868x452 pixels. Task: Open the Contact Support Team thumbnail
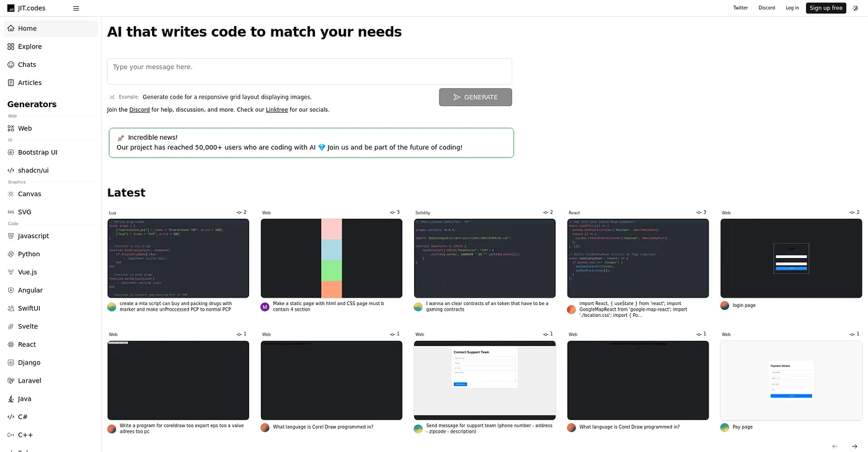click(485, 380)
